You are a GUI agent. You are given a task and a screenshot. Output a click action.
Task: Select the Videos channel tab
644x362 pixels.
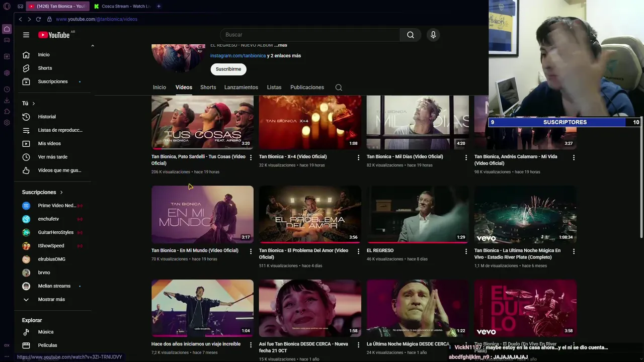184,87
